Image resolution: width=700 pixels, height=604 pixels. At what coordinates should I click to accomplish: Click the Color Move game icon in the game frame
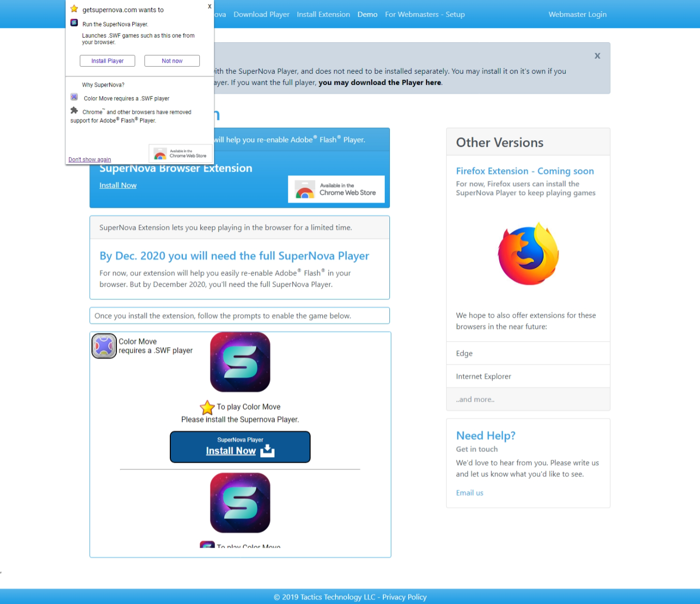tap(104, 346)
